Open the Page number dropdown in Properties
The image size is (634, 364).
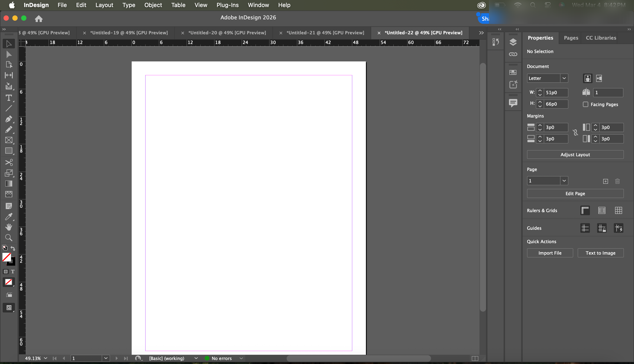click(x=564, y=181)
